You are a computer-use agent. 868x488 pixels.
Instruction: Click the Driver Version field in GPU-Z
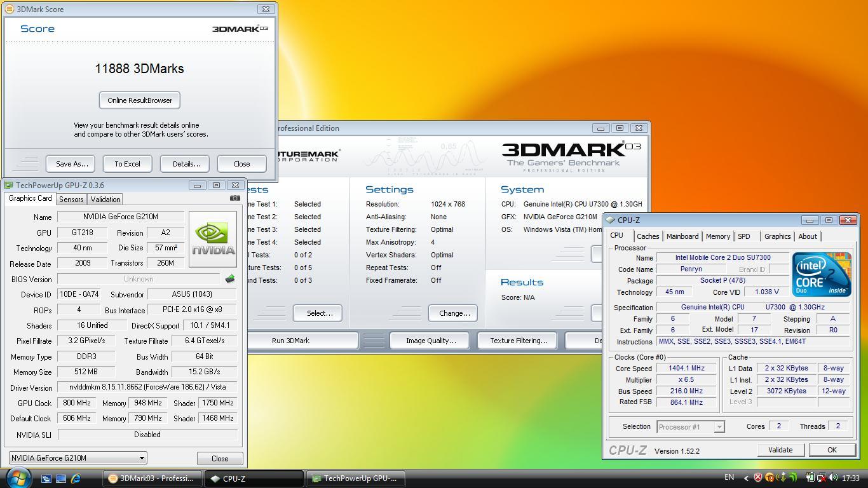147,387
